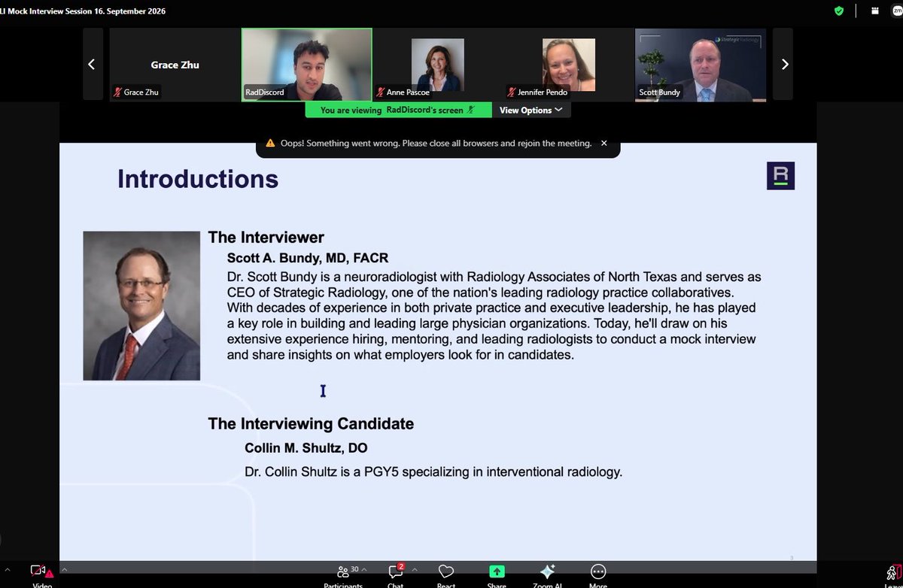Click 'The Interviewer' heading

pyautogui.click(x=266, y=238)
